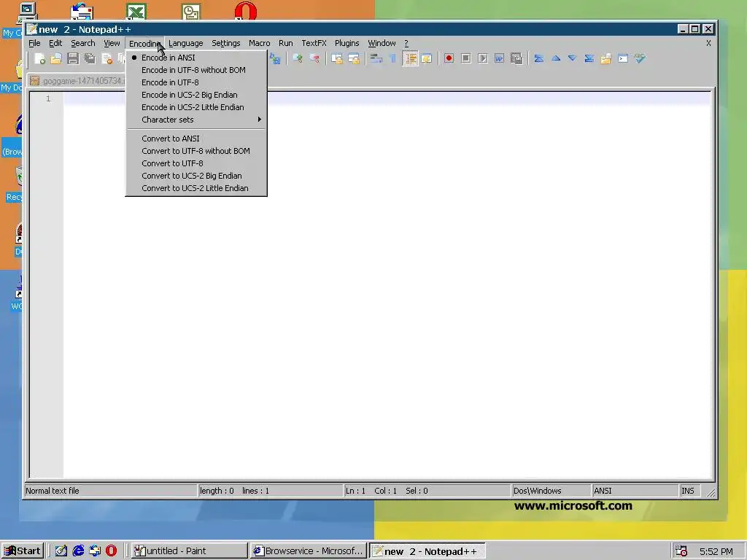Switch to untitled - Paint taskbar button
Image resolution: width=747 pixels, height=560 pixels.
pyautogui.click(x=189, y=551)
